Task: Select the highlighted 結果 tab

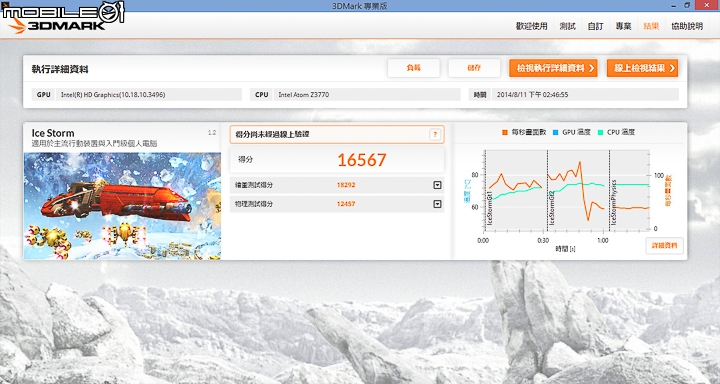Action: point(651,26)
